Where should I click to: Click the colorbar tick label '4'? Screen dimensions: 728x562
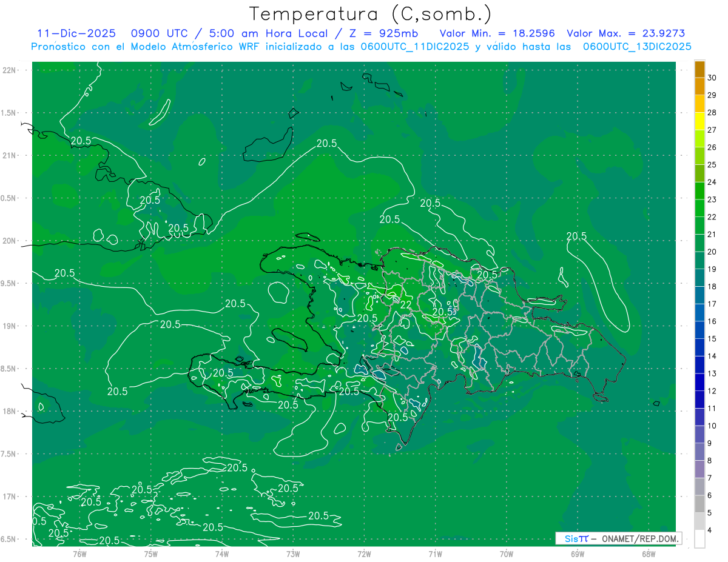point(710,530)
